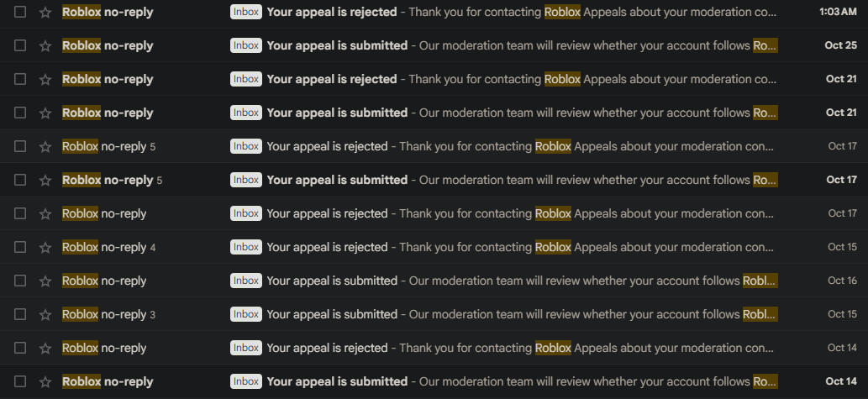Viewport: 868px width, 399px height.
Task: Star the 1:03 AM appeal rejected email
Action: [x=45, y=13]
